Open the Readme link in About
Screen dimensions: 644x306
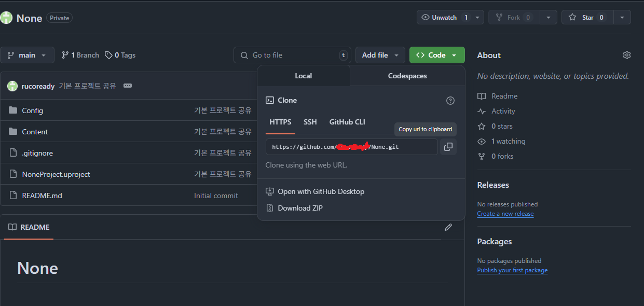504,96
